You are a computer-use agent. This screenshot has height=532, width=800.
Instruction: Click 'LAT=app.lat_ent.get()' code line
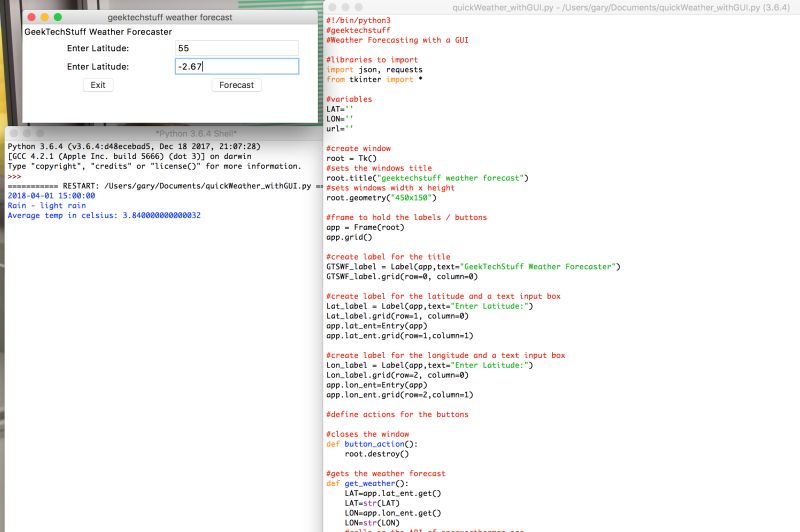392,494
